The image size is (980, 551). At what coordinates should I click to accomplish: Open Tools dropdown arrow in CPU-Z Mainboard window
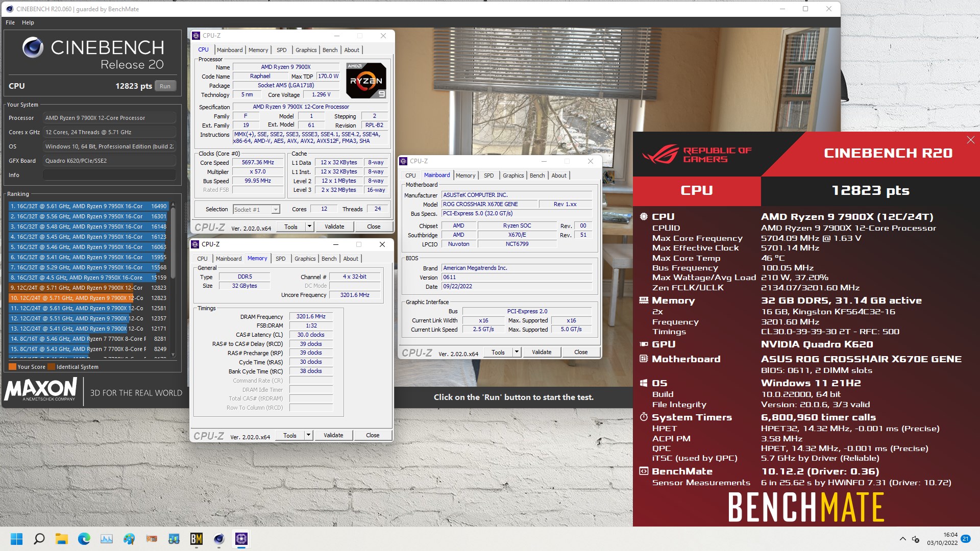(517, 352)
